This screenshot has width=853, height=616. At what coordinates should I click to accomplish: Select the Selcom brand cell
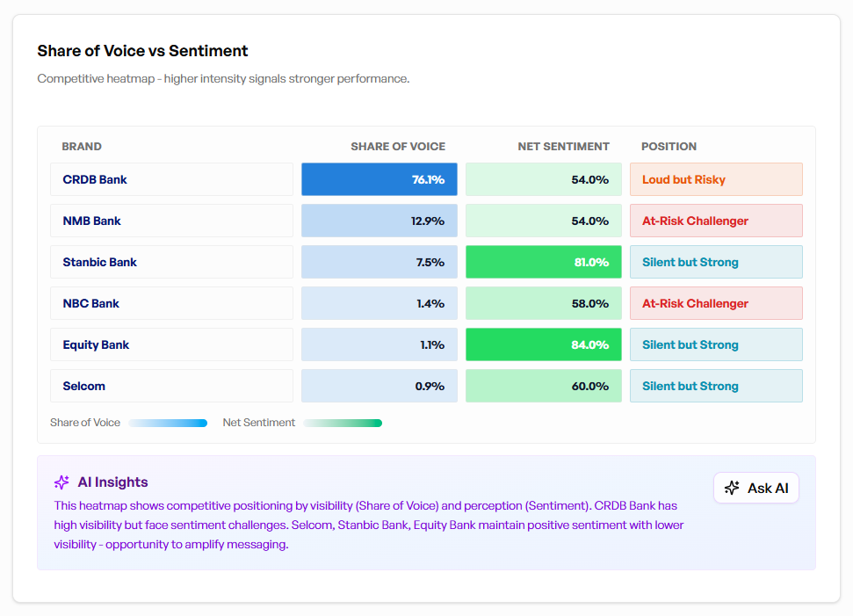click(172, 387)
